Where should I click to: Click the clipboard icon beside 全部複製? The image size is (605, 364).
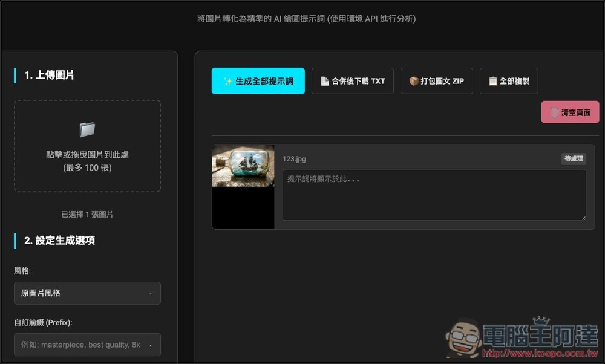point(492,81)
